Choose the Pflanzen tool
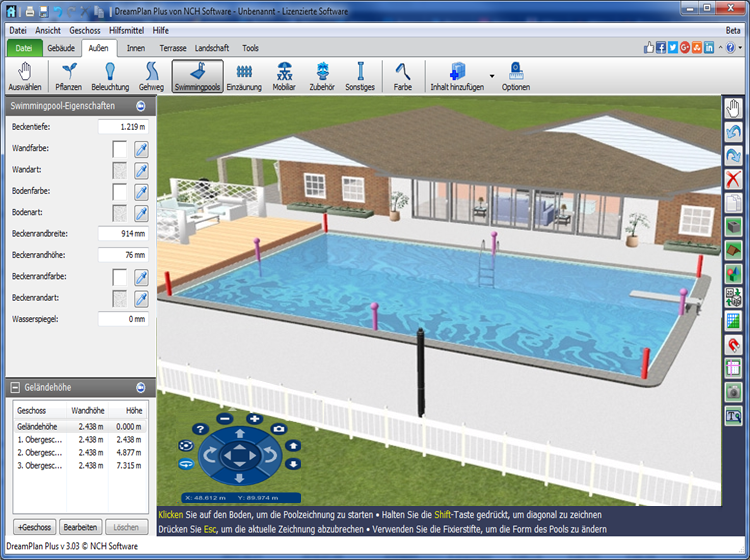750x560 pixels. (x=68, y=77)
